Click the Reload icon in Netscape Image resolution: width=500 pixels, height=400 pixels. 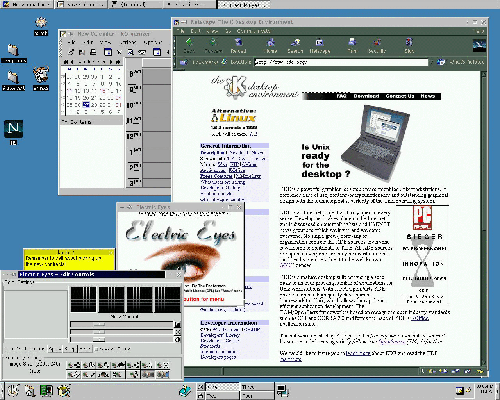click(x=238, y=46)
